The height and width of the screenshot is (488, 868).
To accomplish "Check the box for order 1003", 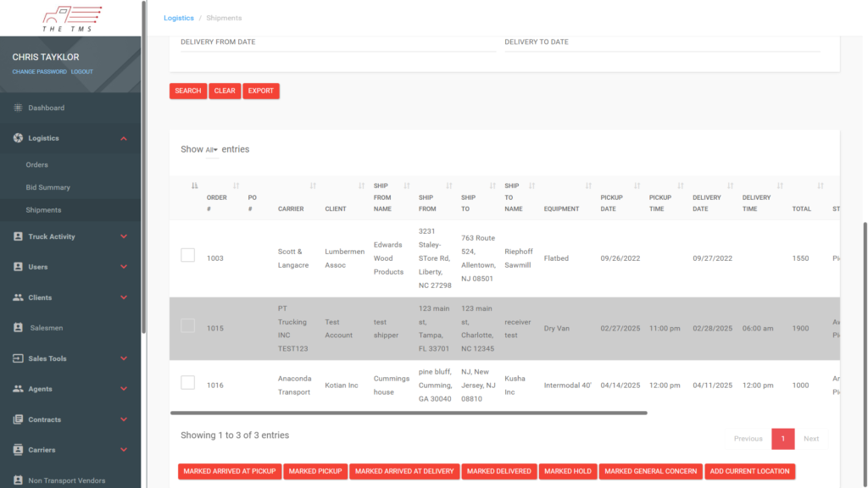I will coord(187,255).
